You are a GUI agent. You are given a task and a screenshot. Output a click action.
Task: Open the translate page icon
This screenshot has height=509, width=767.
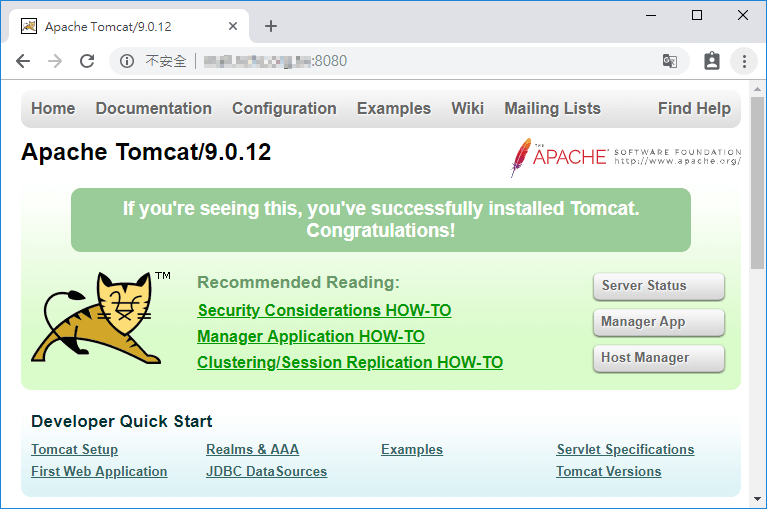(670, 61)
